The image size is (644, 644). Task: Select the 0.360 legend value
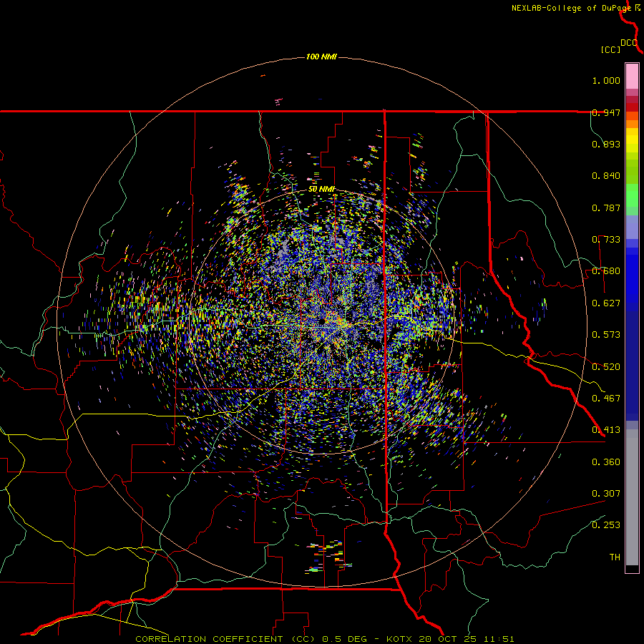[x=606, y=462]
